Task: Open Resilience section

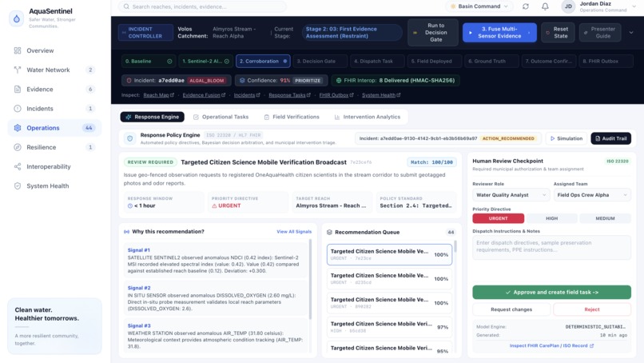Action: pos(54,147)
